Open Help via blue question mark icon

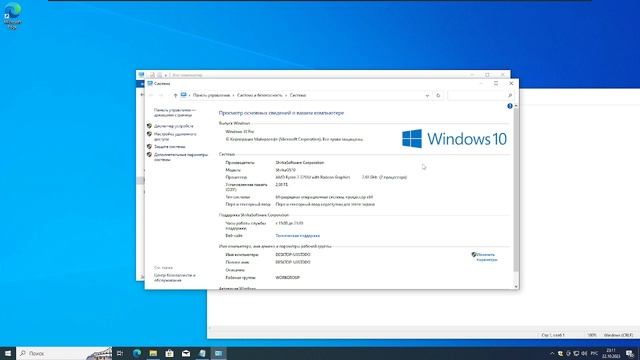[510, 106]
